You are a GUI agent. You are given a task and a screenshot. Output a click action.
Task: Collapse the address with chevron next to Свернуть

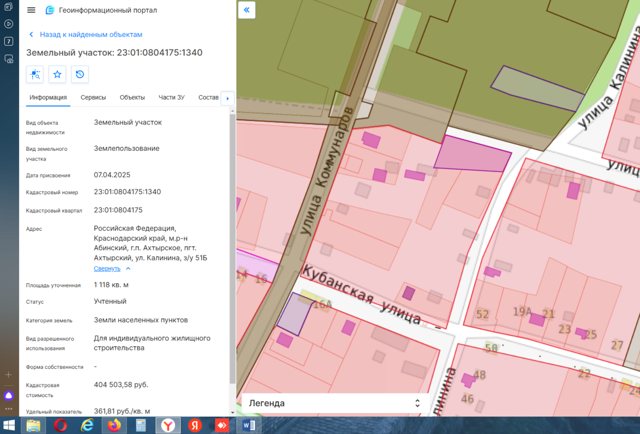[128, 269]
